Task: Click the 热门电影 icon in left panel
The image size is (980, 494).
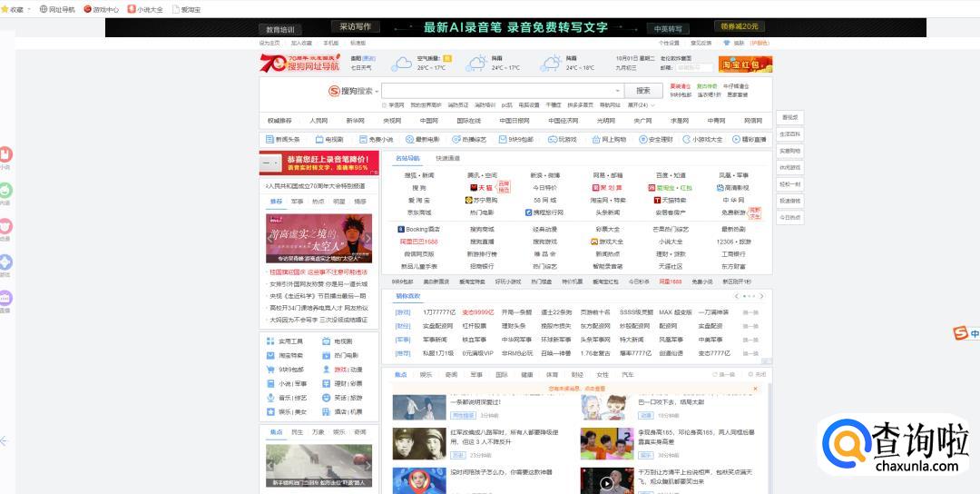Action: 327,355
